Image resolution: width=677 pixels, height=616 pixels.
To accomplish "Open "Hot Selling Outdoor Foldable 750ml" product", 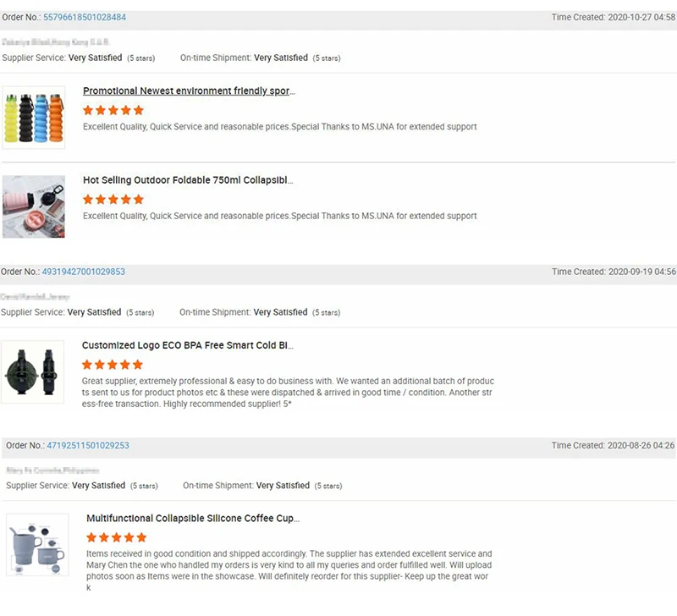I will coord(188,180).
